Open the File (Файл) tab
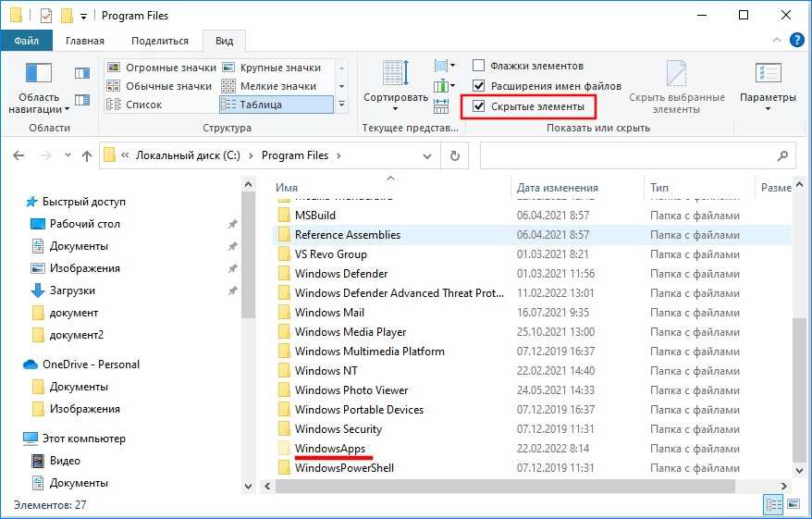The height and width of the screenshot is (519, 812). [x=26, y=41]
